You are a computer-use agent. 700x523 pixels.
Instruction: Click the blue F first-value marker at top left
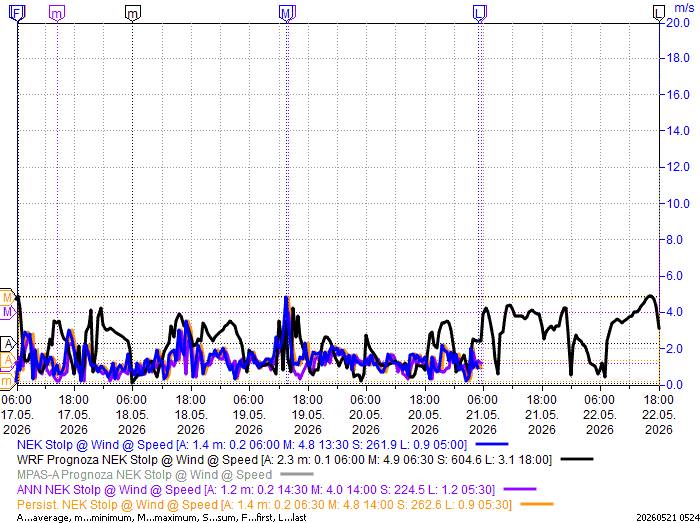17,13
